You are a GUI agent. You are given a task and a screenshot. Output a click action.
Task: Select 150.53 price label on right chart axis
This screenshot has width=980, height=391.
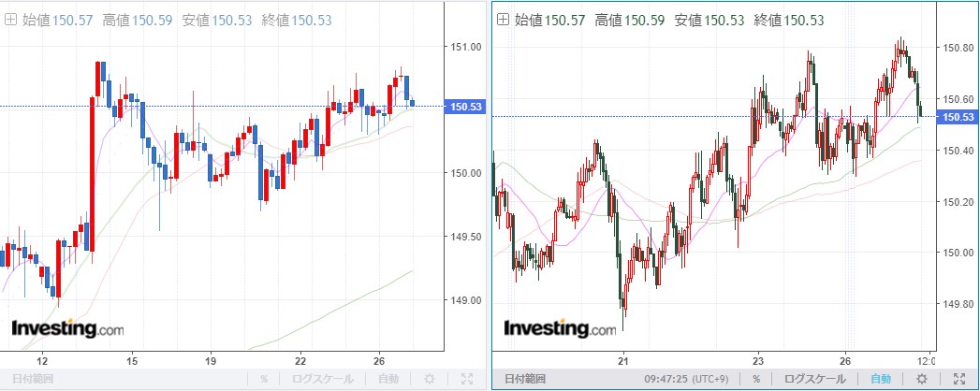[x=958, y=117]
